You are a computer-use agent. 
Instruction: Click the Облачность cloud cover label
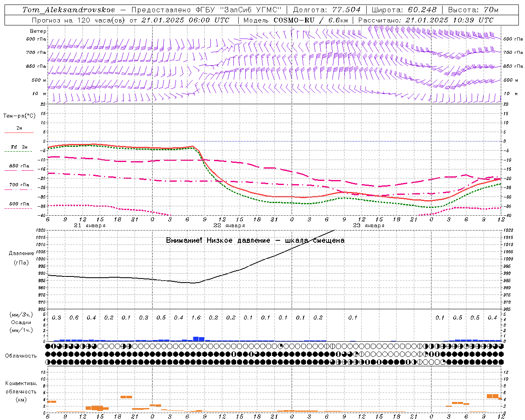click(x=21, y=356)
